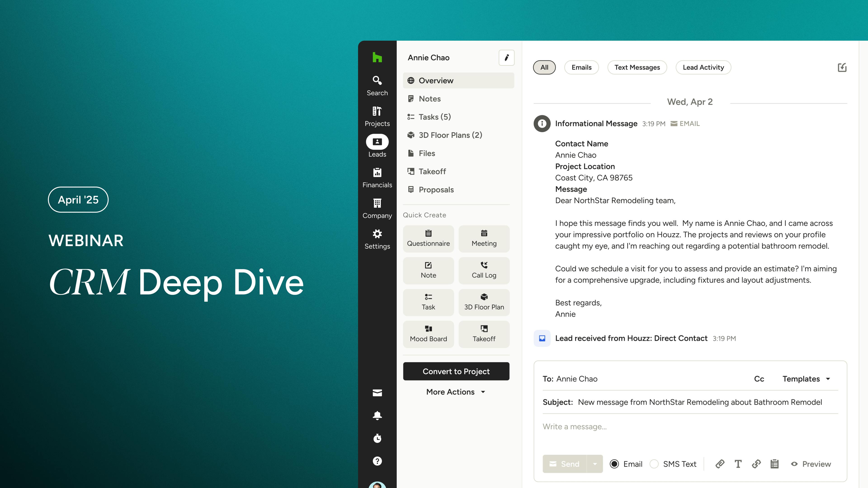Viewport: 868px width, 488px height.
Task: Open Search in the sidebar
Action: coord(377,86)
